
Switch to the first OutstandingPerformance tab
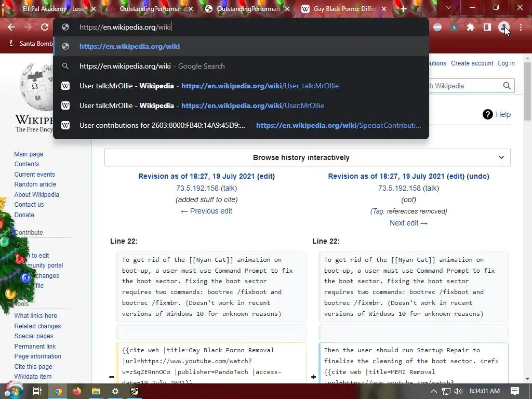(x=150, y=9)
